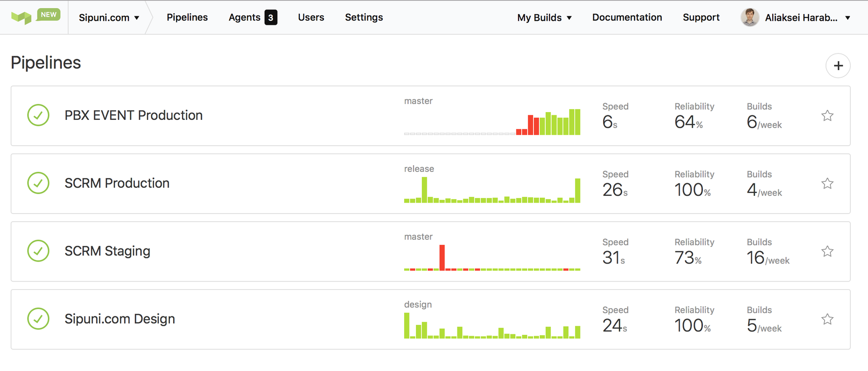Open the Settings tab

(364, 17)
